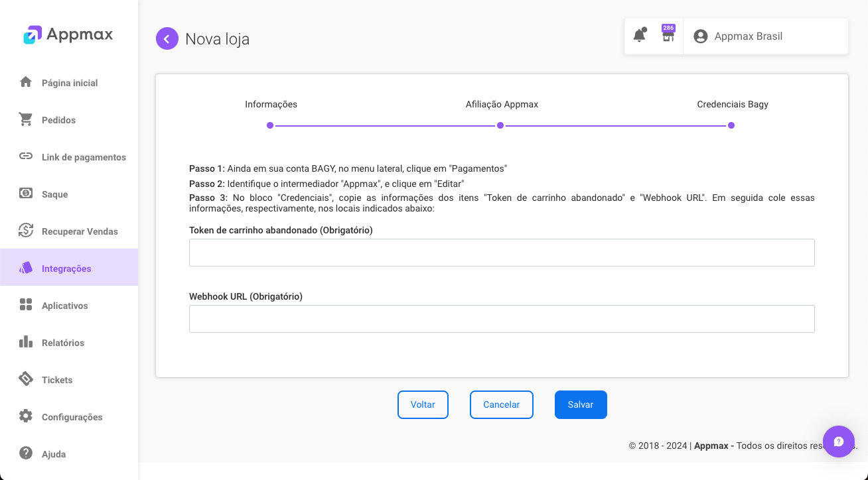This screenshot has width=868, height=480.
Task: Open Configurações from the sidebar
Action: (x=25, y=416)
